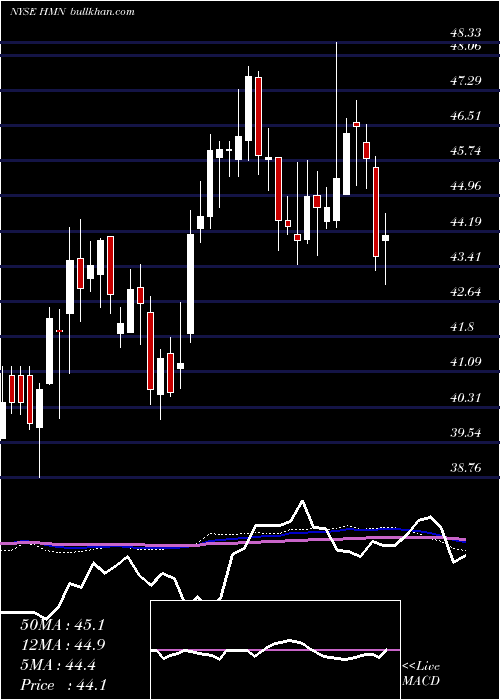Click the <<Live MACD label
Image resolution: width=500 pixels, height=700 pixels.
click(421, 673)
